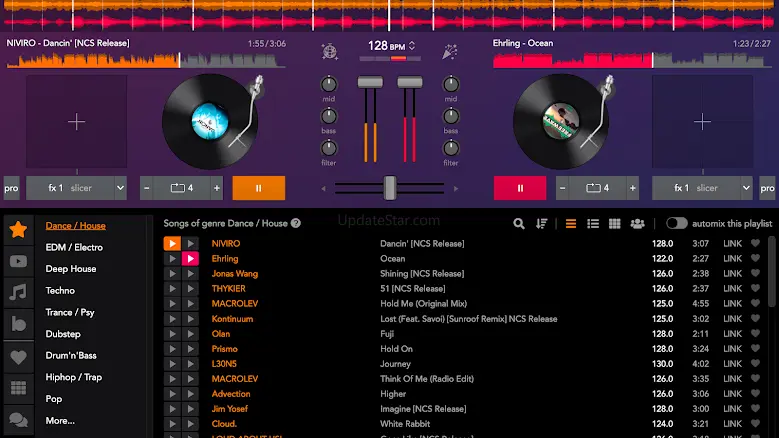Open the music note library icon

(18, 292)
